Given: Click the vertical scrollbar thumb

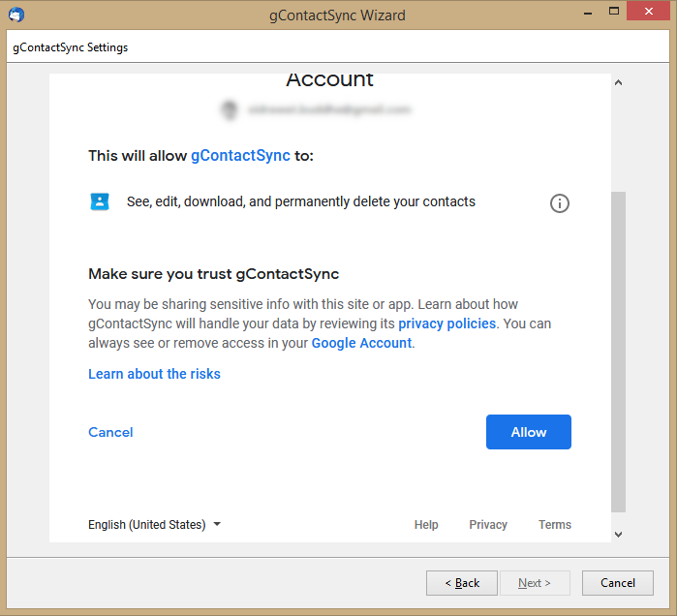Looking at the screenshot, I should (618, 352).
